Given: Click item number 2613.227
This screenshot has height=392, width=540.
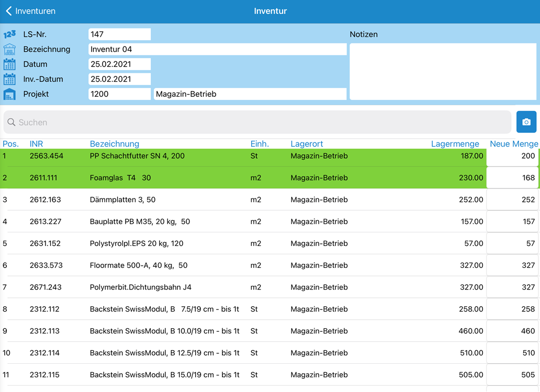Looking at the screenshot, I should pyautogui.click(x=46, y=221).
